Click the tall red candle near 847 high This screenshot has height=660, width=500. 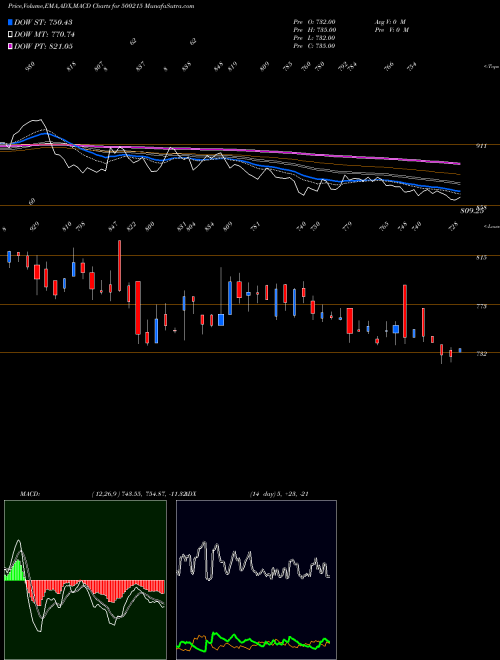(120, 266)
